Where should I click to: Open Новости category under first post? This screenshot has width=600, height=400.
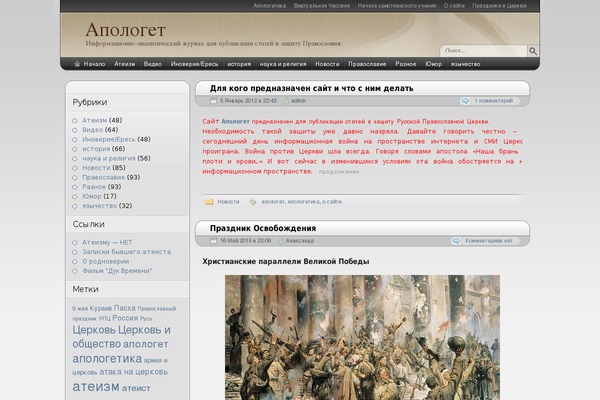pos(228,202)
